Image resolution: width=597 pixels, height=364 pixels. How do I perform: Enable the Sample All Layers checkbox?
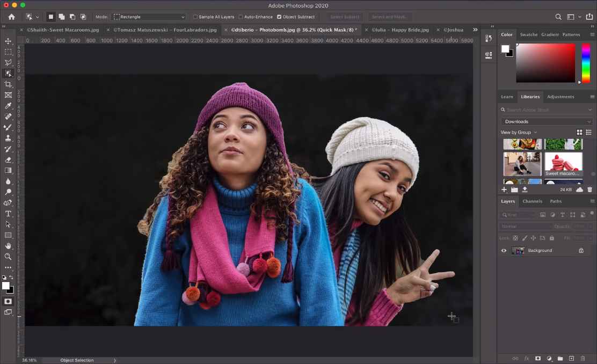[195, 17]
